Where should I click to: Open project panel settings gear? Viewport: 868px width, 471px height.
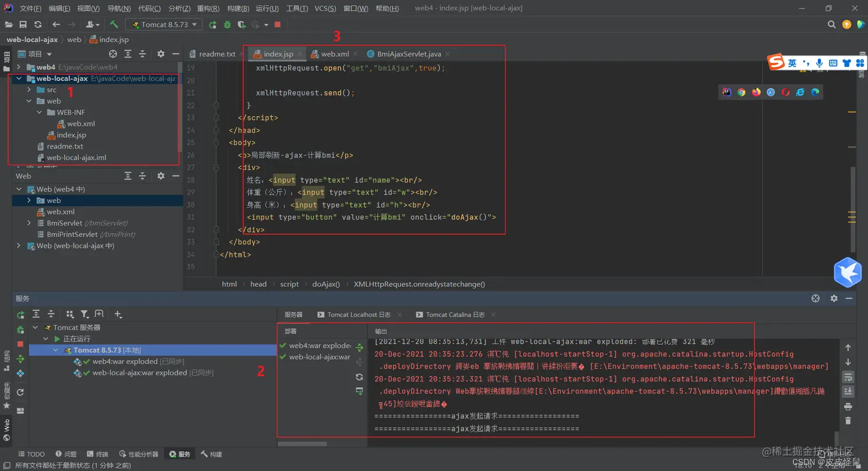(x=161, y=54)
